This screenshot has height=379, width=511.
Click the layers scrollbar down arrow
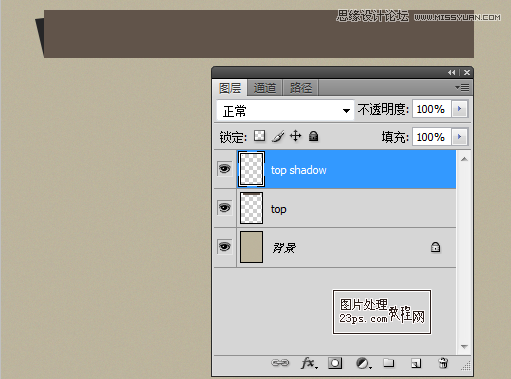coord(464,347)
